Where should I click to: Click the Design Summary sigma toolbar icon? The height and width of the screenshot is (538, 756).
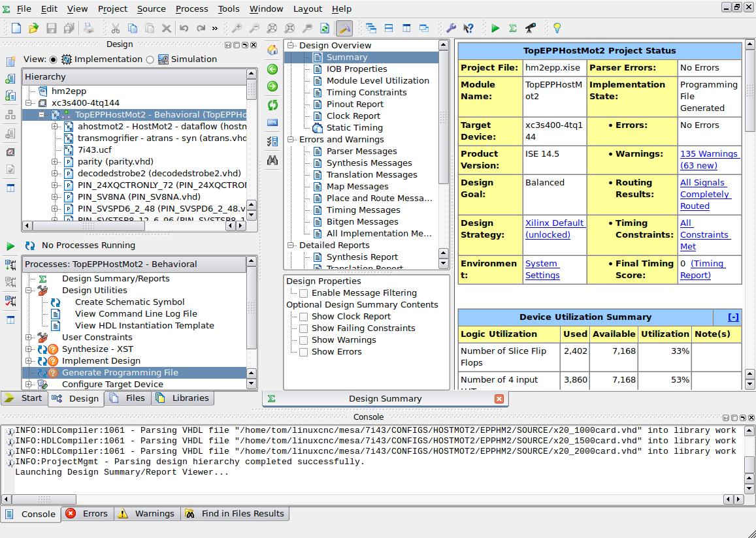(512, 28)
